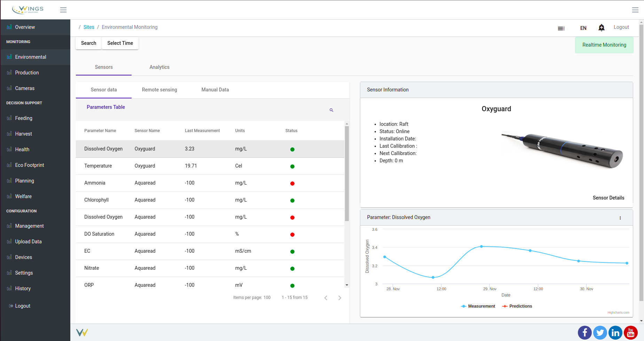Open History in the sidebar

(36, 289)
